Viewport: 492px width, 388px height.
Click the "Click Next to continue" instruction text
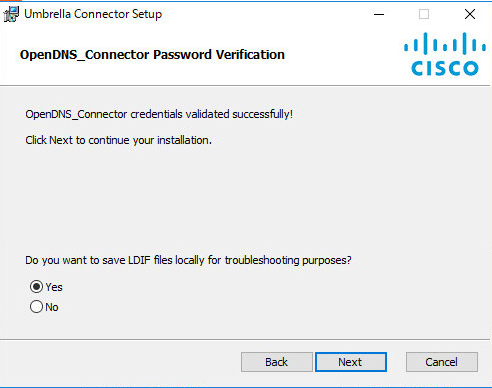tap(118, 140)
